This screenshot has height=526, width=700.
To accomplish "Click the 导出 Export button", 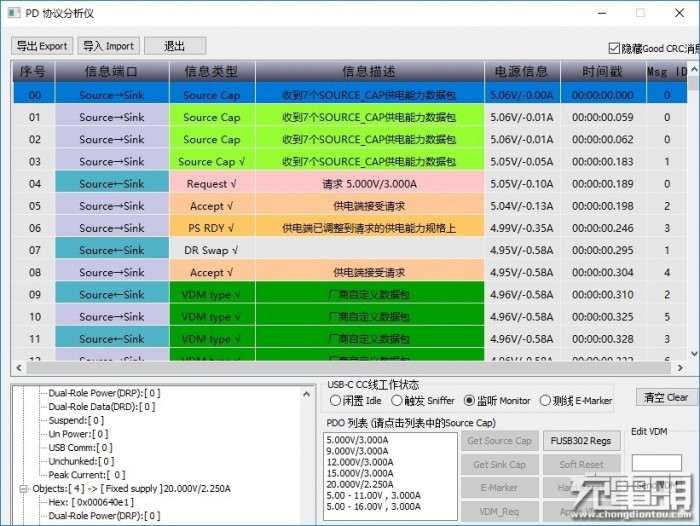I will pyautogui.click(x=42, y=46).
